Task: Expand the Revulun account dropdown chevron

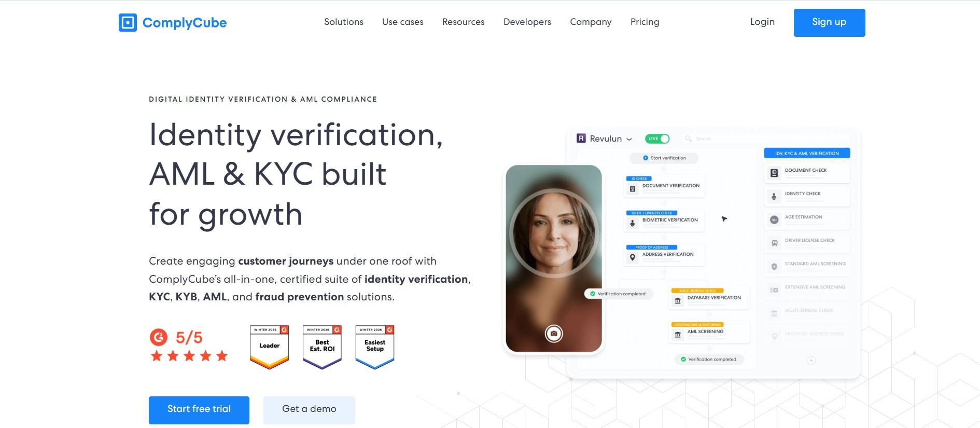Action: point(629,139)
